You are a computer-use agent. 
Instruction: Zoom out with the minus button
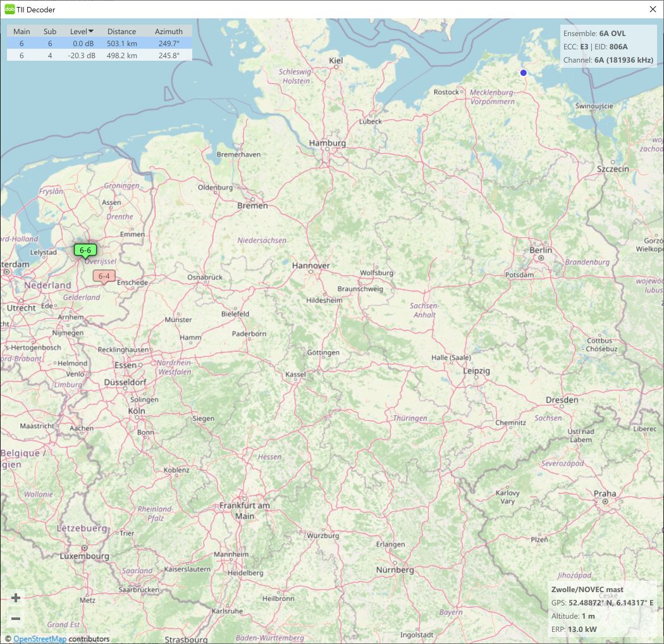click(x=16, y=619)
